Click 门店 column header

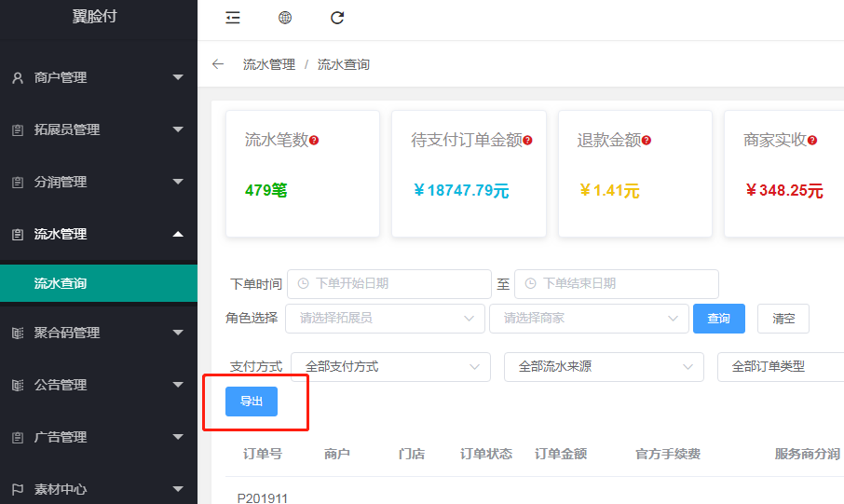click(x=412, y=454)
